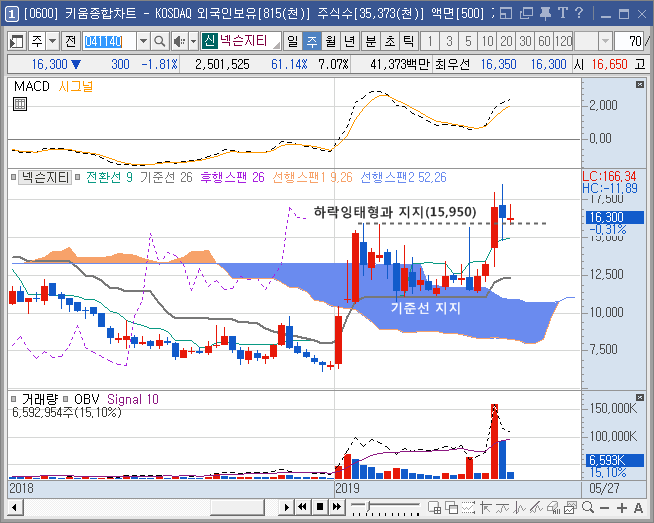The height and width of the screenshot is (523, 654).
Task: Click the 3 interval button
Action: point(449,41)
